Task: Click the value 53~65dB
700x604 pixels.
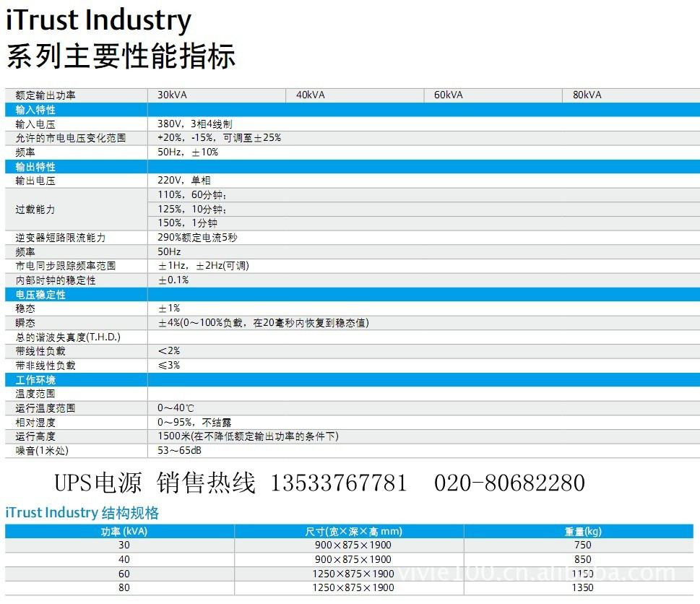Action: click(179, 450)
